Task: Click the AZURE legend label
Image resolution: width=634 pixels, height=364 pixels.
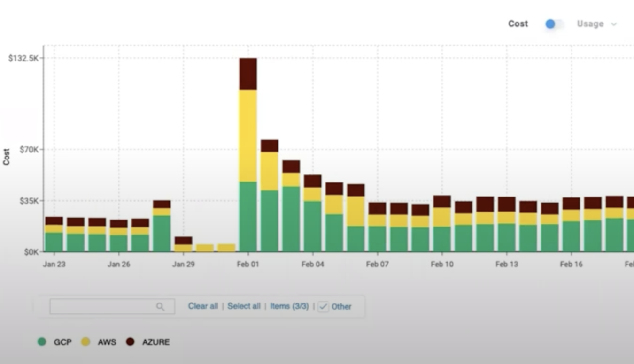Action: coord(156,342)
